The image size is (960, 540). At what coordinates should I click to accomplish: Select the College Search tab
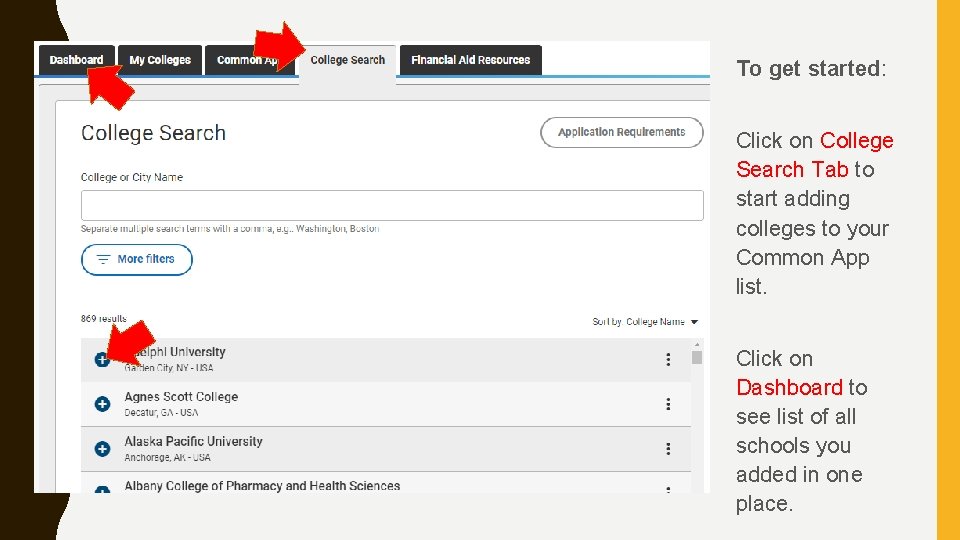click(347, 60)
